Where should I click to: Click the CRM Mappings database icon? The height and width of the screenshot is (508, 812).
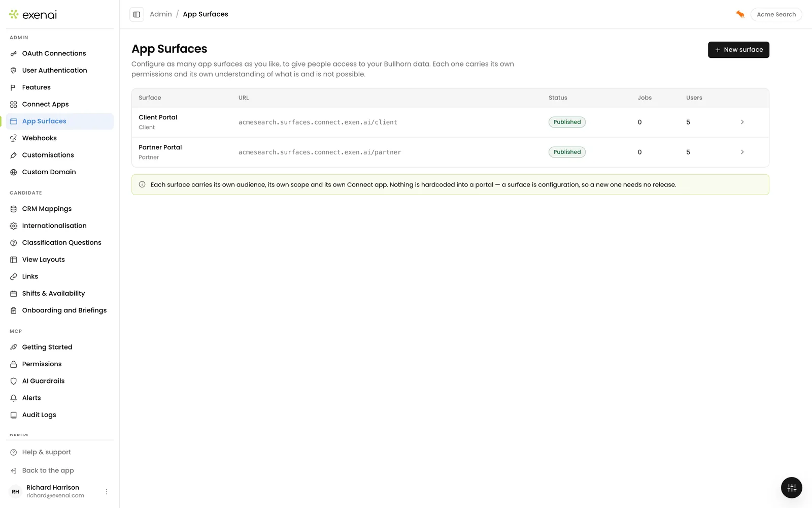[14, 209]
